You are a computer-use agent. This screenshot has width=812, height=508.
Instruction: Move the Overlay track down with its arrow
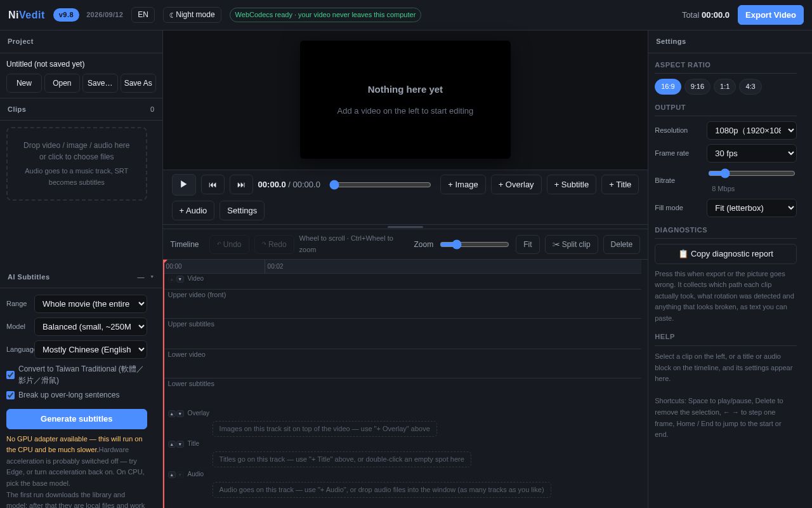(x=180, y=413)
